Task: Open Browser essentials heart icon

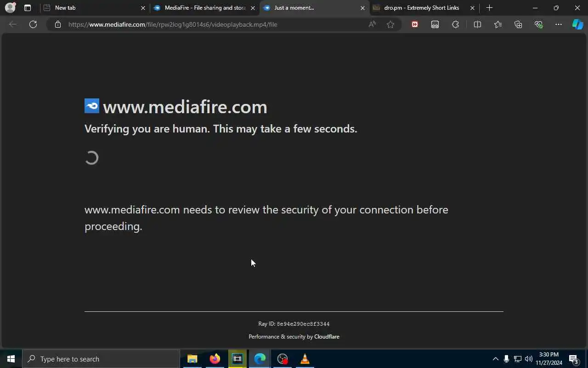Action: [x=538, y=24]
